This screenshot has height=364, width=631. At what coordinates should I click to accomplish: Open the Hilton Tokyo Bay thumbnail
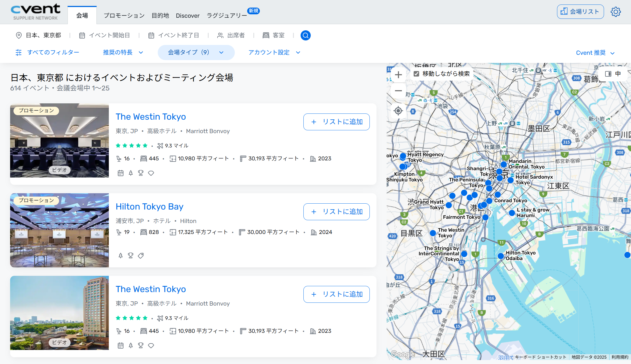(59, 230)
